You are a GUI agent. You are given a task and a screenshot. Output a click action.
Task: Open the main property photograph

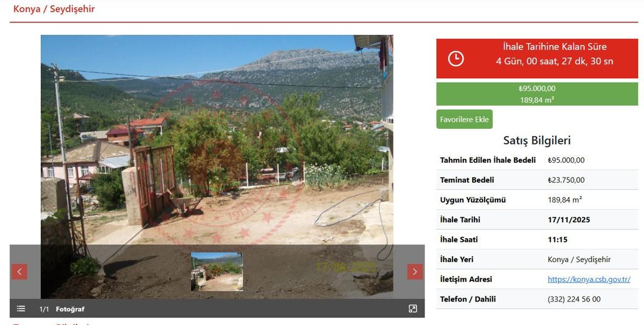pos(217,139)
